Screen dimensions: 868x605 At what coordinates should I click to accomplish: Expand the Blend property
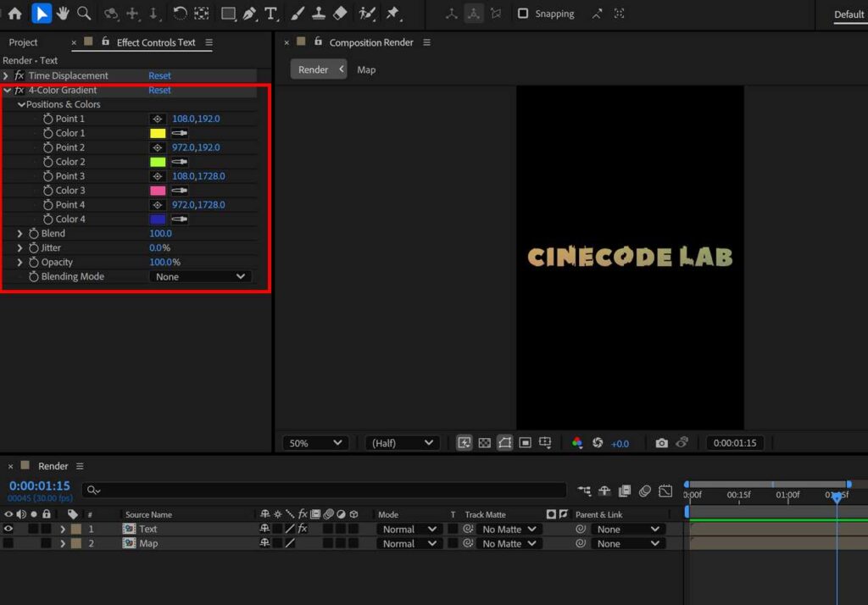[20, 234]
